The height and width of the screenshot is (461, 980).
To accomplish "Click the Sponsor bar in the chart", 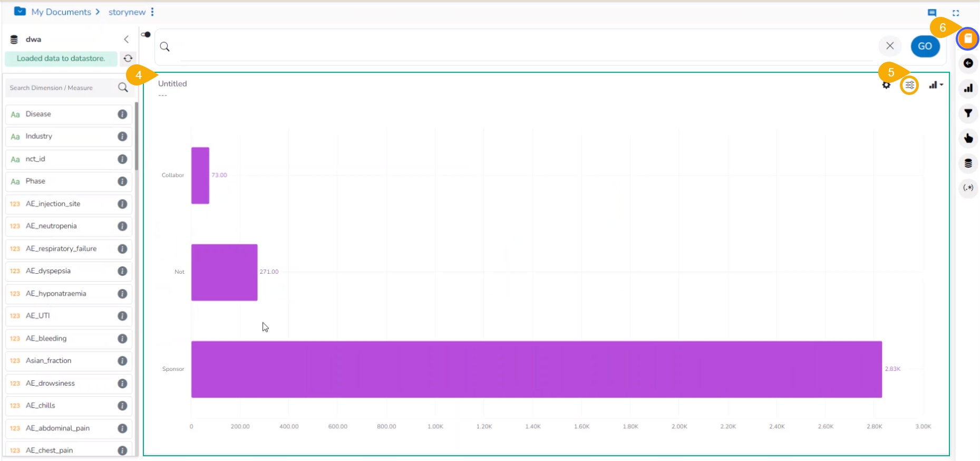I will tap(537, 369).
